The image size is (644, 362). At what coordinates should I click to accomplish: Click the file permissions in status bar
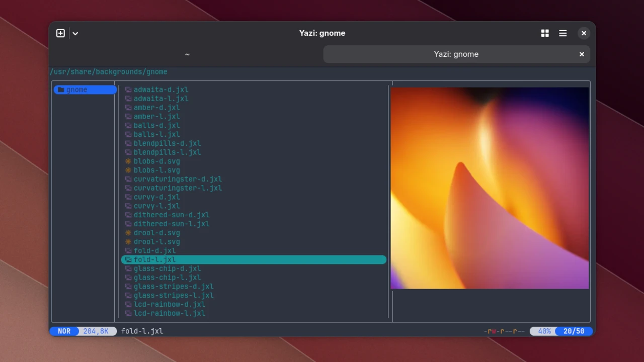504,331
